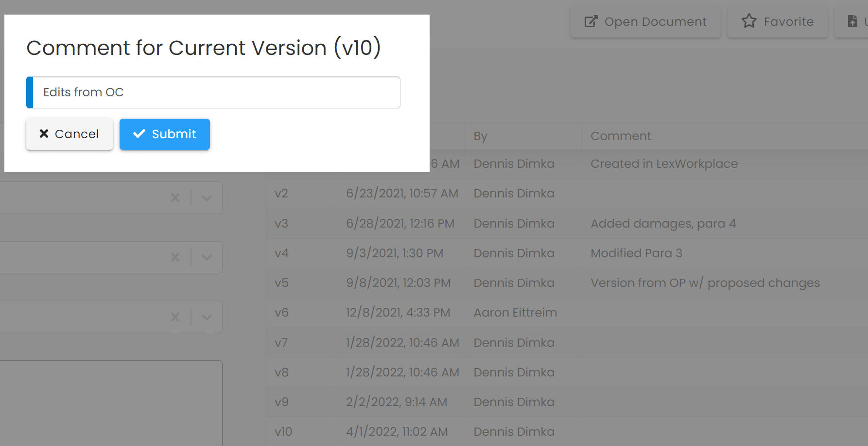Click the empty text area at bottom left
The image size is (868, 446).
click(111, 403)
